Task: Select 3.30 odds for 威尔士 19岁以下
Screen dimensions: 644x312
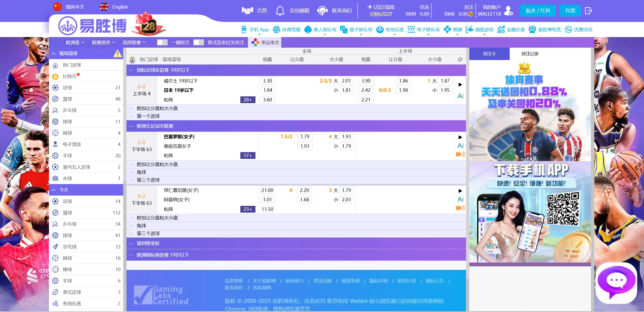Action: click(267, 81)
